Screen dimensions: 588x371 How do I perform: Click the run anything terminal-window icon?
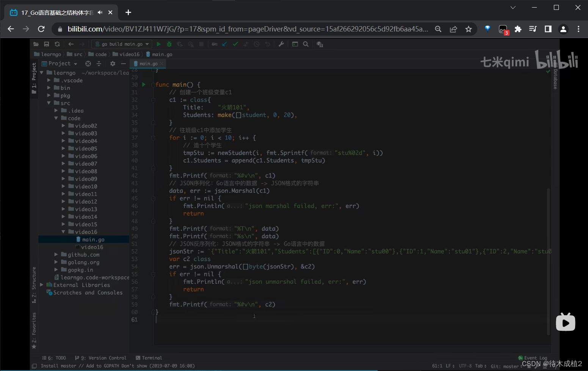pos(295,44)
